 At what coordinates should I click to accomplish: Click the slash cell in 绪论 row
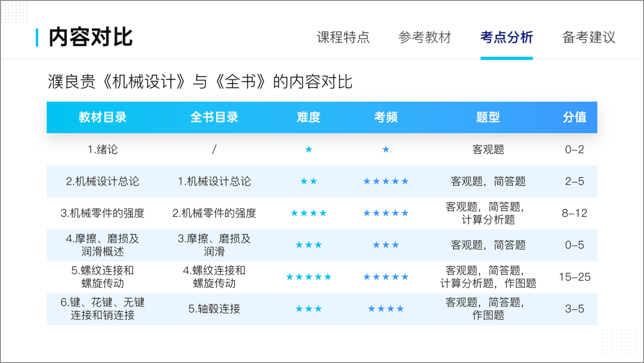(x=214, y=149)
